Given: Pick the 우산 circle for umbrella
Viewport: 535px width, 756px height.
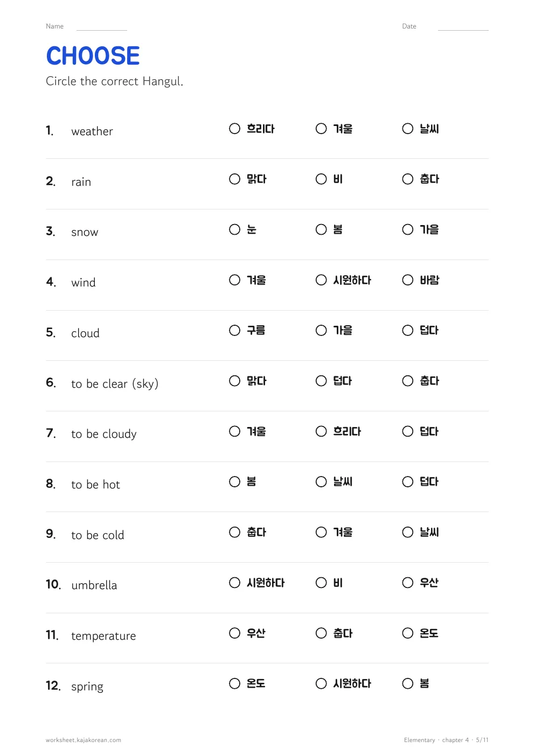Looking at the screenshot, I should (408, 583).
